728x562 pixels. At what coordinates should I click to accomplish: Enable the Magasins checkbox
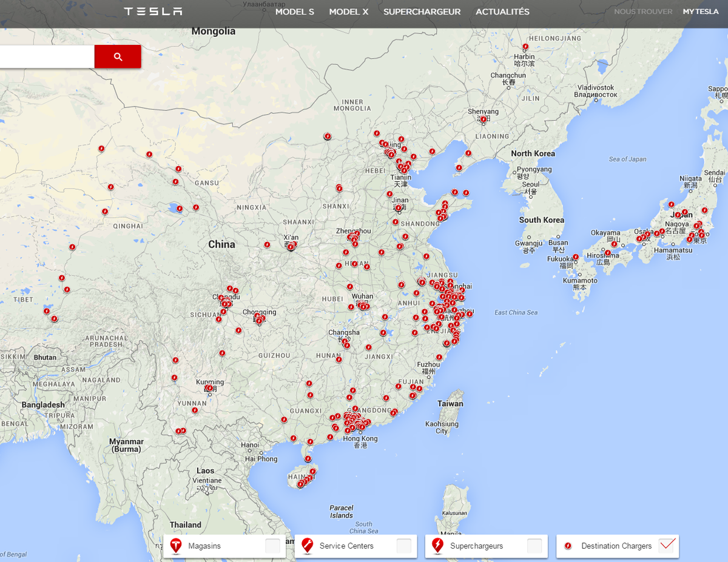point(273,546)
